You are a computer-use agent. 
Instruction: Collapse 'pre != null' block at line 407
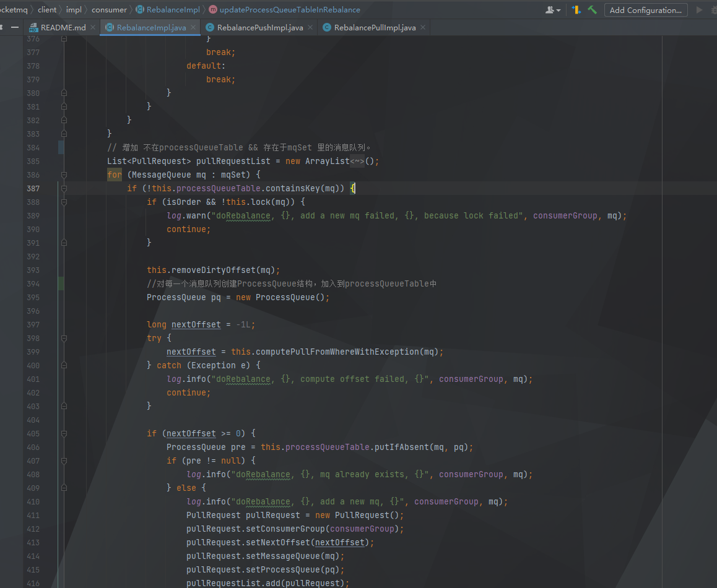click(x=64, y=461)
